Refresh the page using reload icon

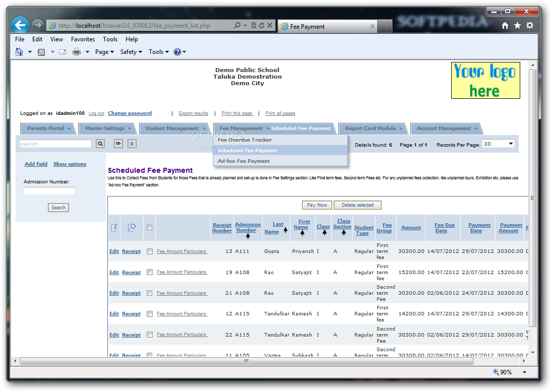click(x=262, y=25)
